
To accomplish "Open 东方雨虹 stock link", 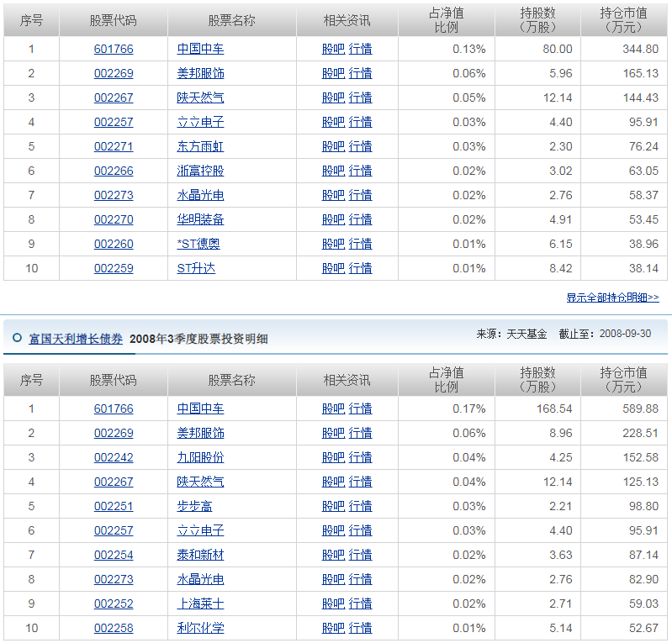I will [200, 146].
